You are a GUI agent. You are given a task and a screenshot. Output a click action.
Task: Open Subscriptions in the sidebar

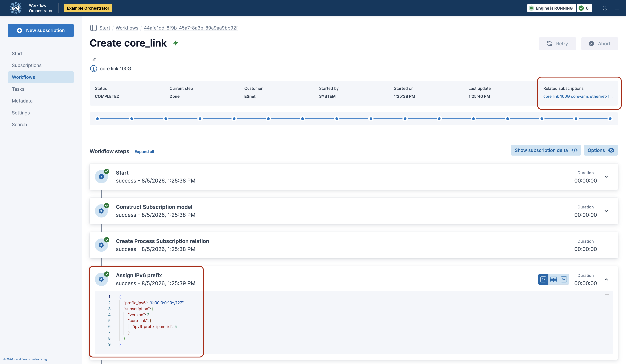click(27, 65)
